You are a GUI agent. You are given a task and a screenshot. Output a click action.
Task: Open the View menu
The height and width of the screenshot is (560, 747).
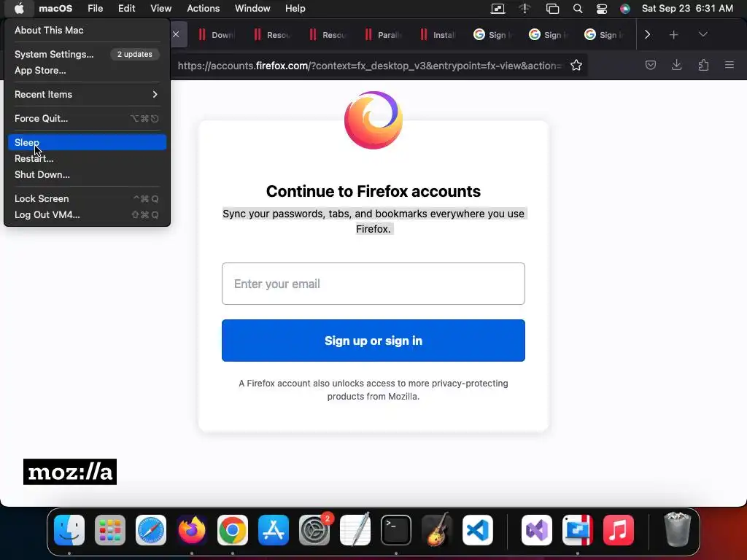(161, 9)
